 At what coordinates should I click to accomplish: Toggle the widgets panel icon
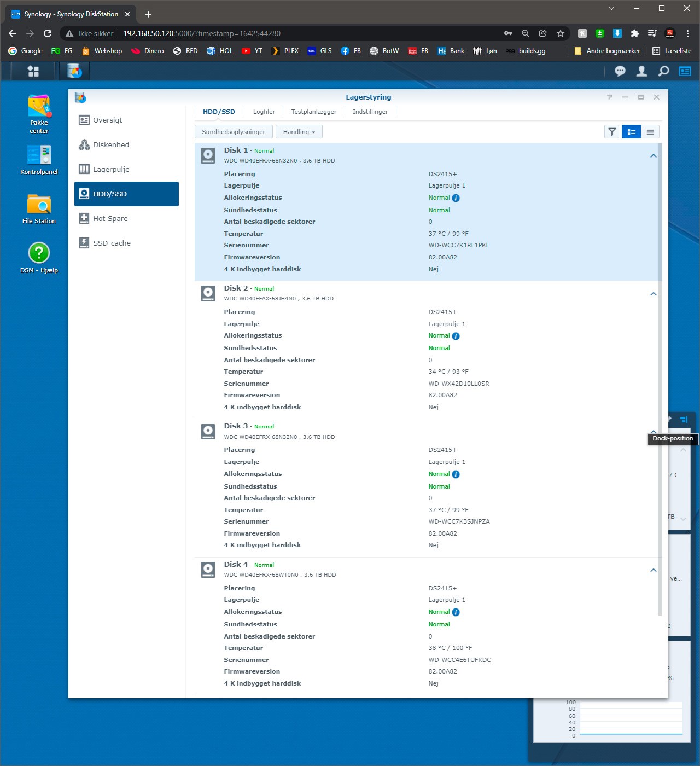coord(685,71)
